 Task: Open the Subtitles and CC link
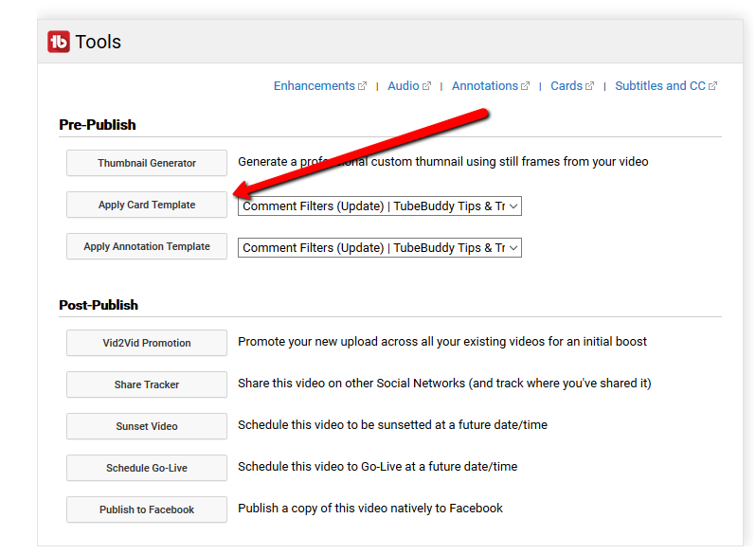tap(660, 86)
